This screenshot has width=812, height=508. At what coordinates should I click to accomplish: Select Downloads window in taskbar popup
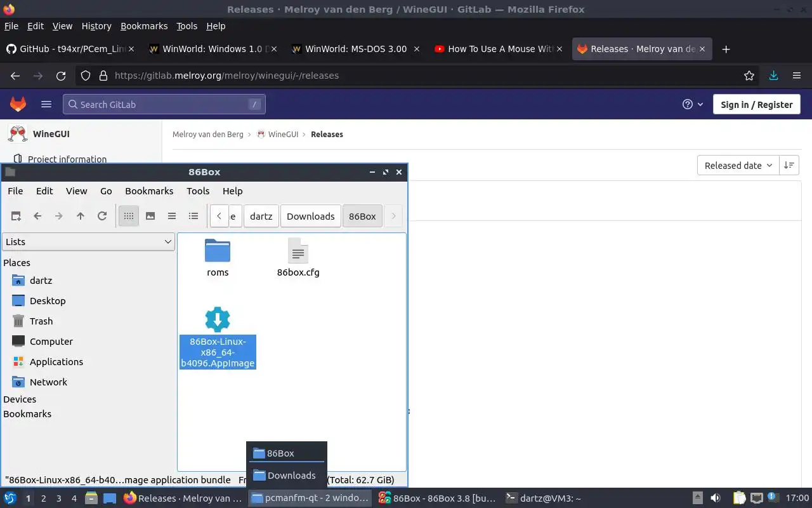click(x=287, y=475)
